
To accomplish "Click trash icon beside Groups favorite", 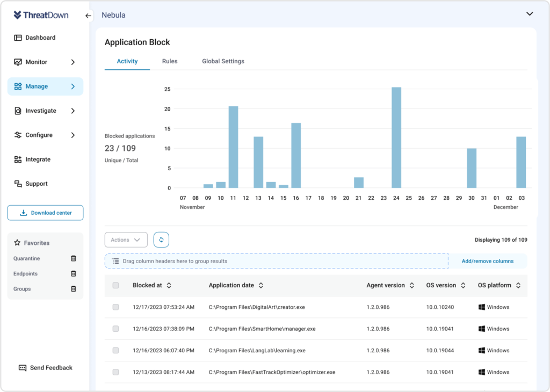I will pos(74,289).
